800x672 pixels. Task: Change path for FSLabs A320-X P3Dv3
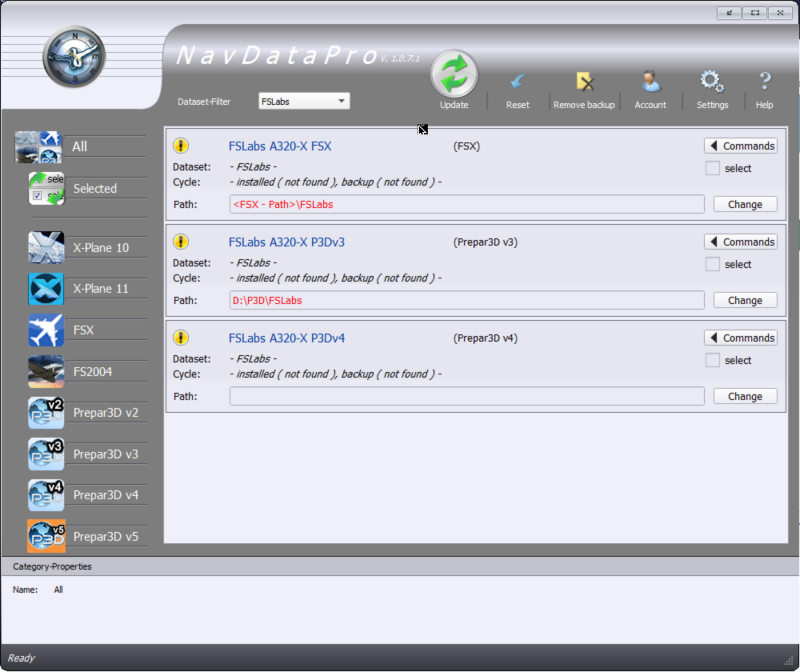tap(745, 300)
